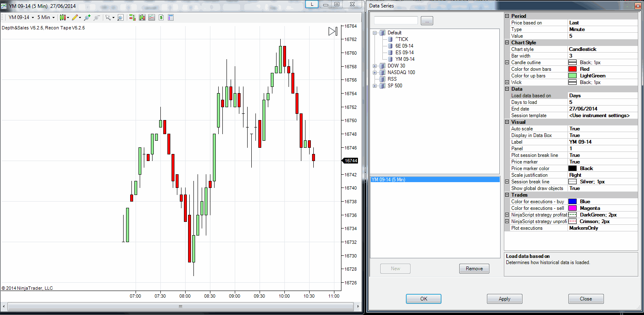The image size is (644, 315).
Task: Click the greyed New button
Action: tap(396, 269)
